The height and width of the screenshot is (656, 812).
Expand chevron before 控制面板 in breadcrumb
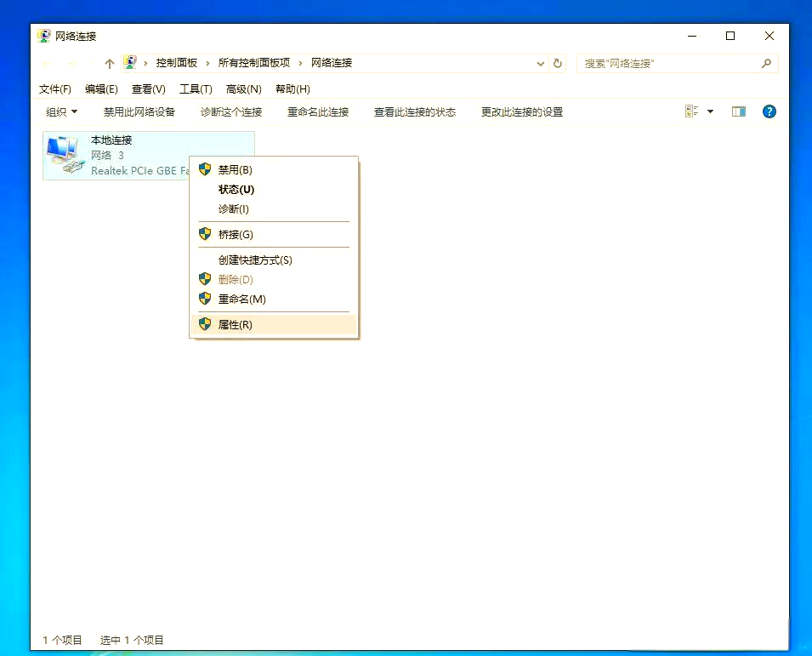(145, 63)
